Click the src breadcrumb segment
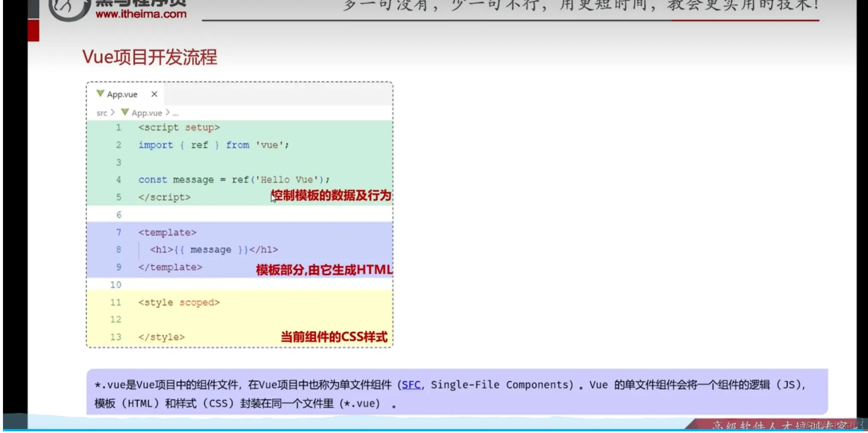 pos(102,113)
